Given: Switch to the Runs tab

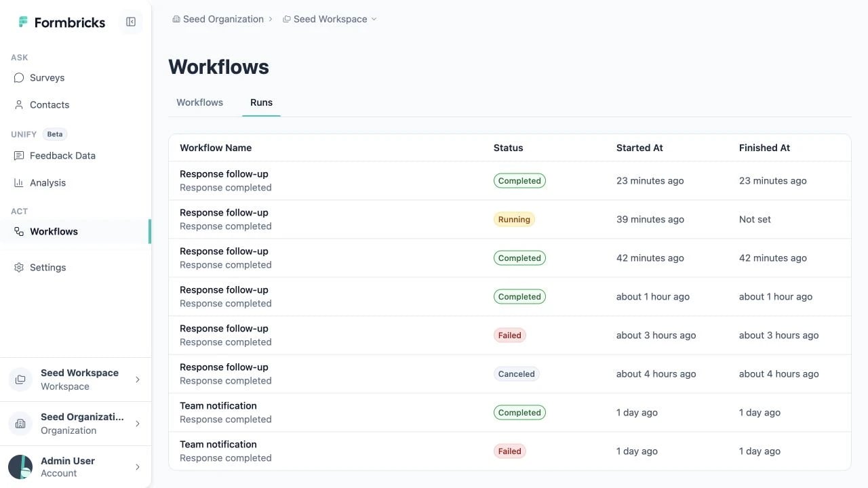Looking at the screenshot, I should (261, 102).
